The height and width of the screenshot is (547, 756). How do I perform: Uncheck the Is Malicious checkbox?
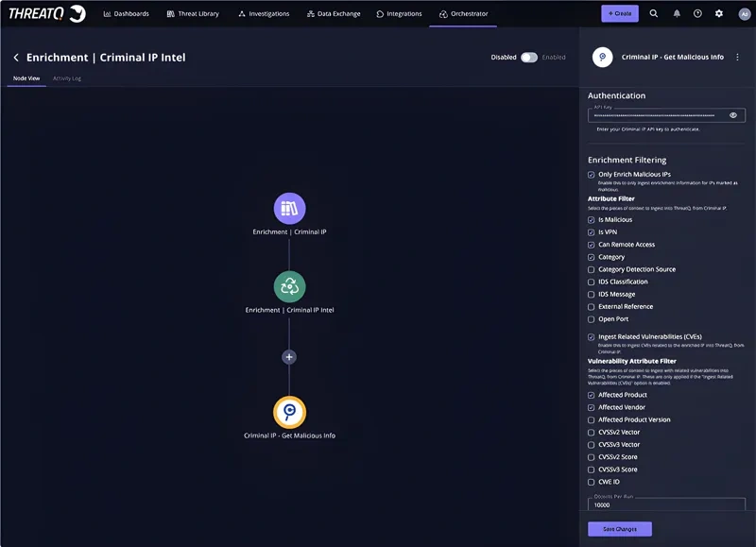[x=591, y=220]
